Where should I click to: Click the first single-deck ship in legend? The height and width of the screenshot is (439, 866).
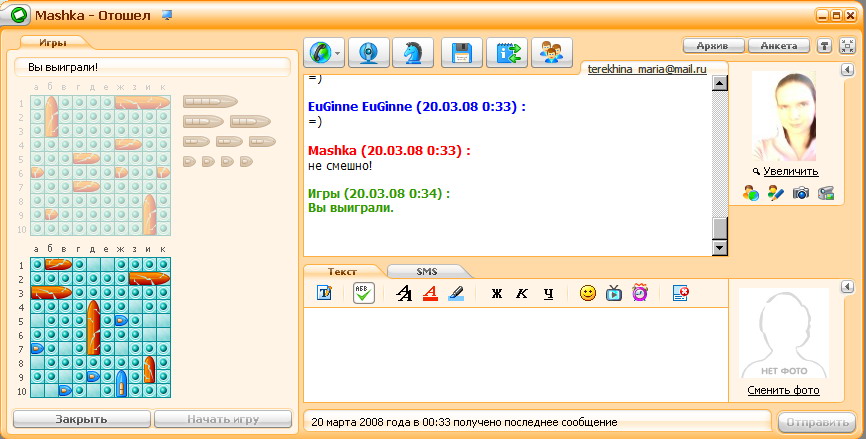pos(189,161)
